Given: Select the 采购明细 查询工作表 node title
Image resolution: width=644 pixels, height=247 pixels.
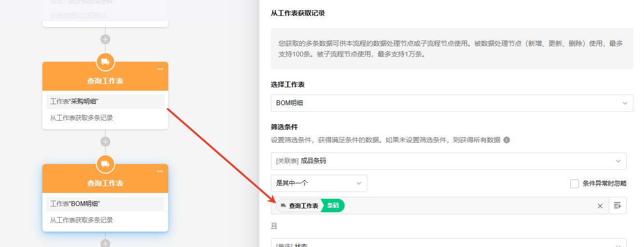Looking at the screenshot, I should click(105, 81).
